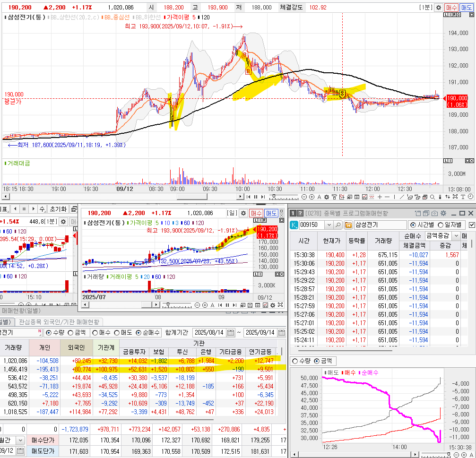Viewport: 476px width, 458px height.
Task: Click orange H history folder icon
Action: [348, 225]
